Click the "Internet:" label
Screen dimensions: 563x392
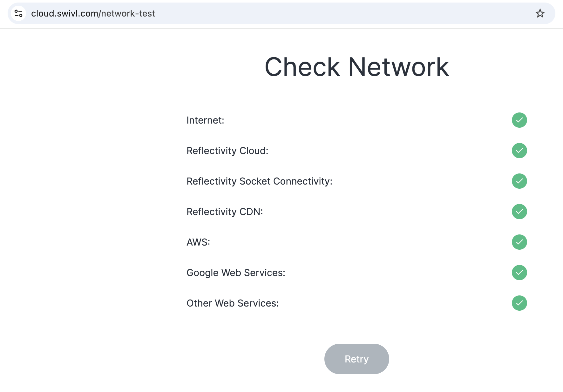point(205,120)
